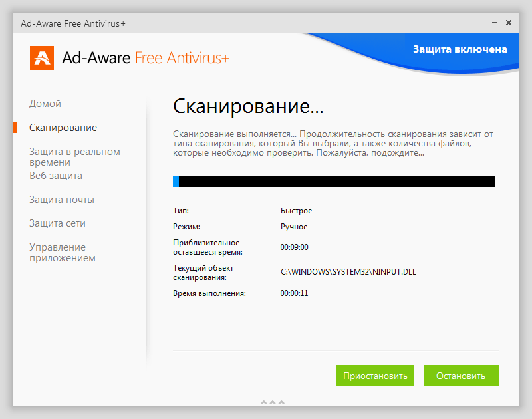Click the Текущий объект сканирования label
Screen dimensions: 532x419
203,273
